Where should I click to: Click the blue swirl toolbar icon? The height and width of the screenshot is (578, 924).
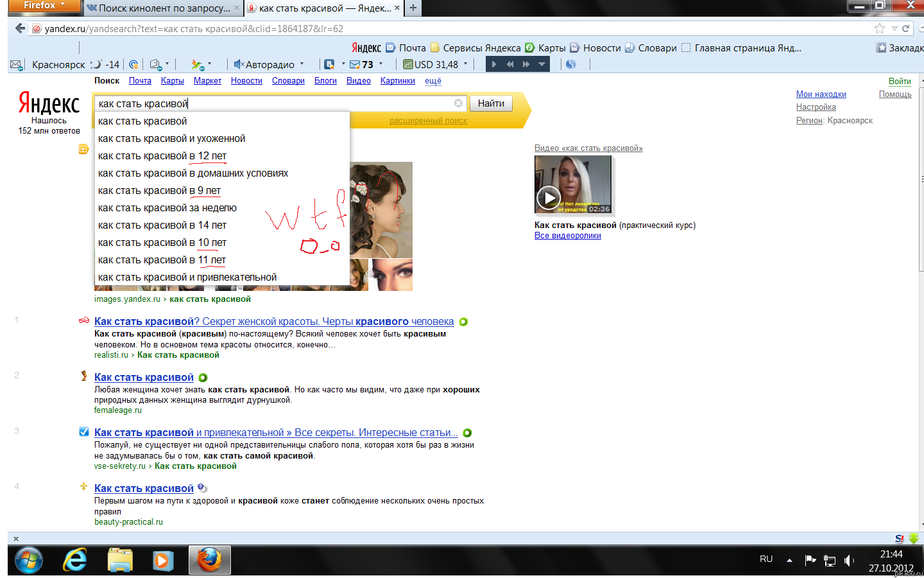click(570, 64)
